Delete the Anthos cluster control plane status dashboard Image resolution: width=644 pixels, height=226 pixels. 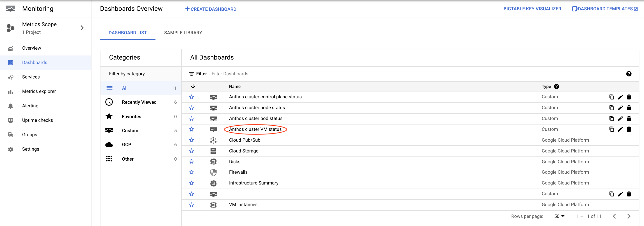pos(629,97)
